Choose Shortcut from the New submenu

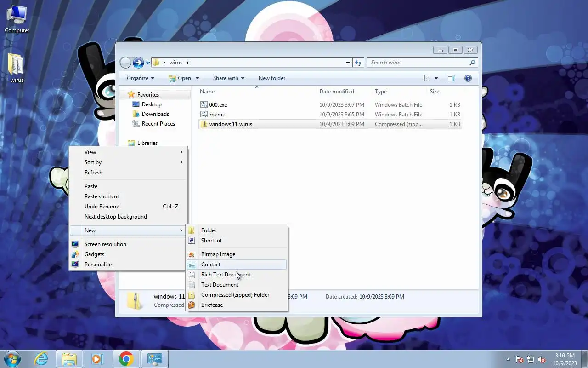(237, 241)
